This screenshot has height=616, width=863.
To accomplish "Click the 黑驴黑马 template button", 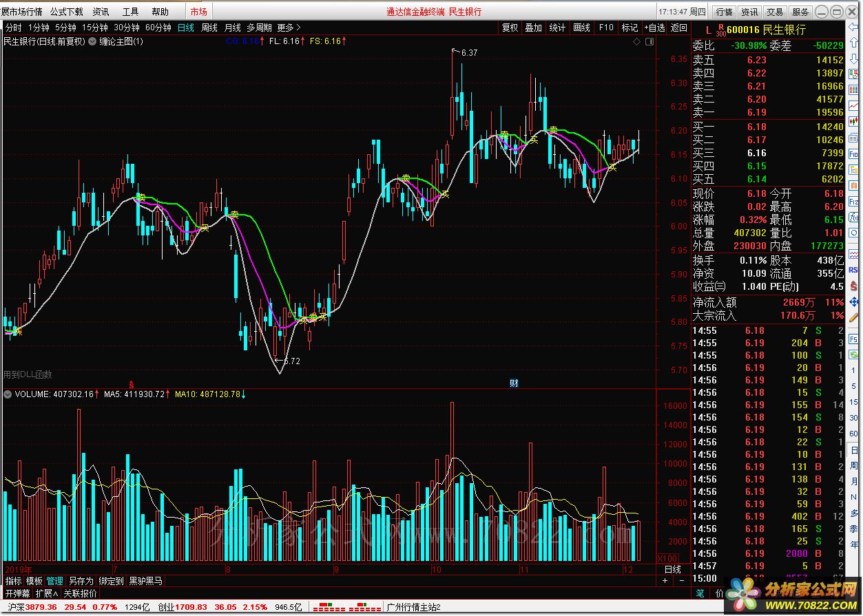I will coord(146,581).
